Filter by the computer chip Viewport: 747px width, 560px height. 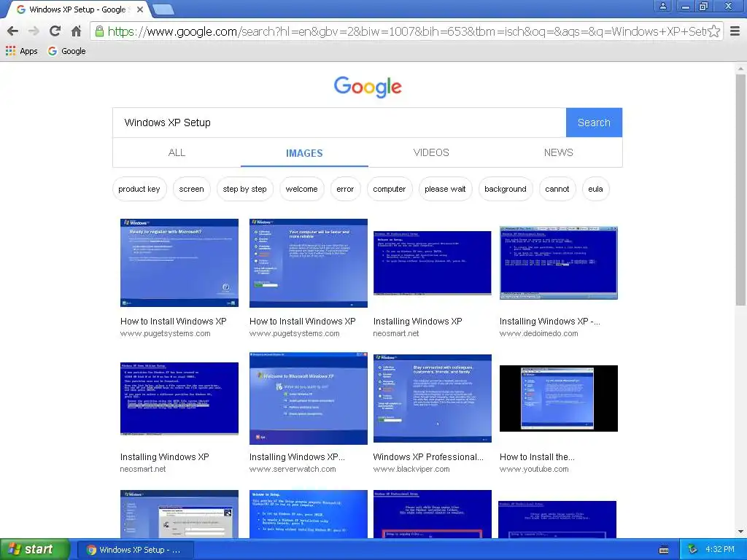(x=390, y=189)
